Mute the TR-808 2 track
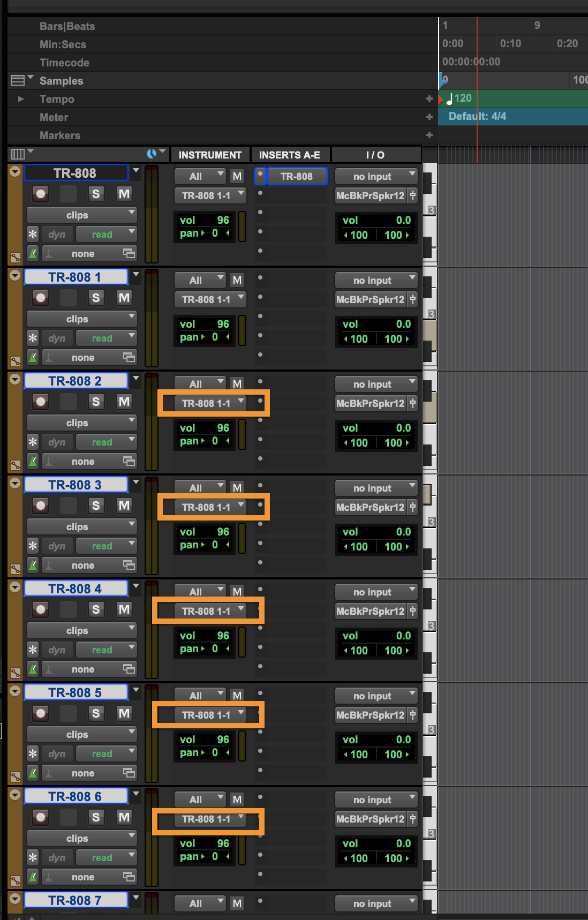588x920 pixels. click(124, 401)
